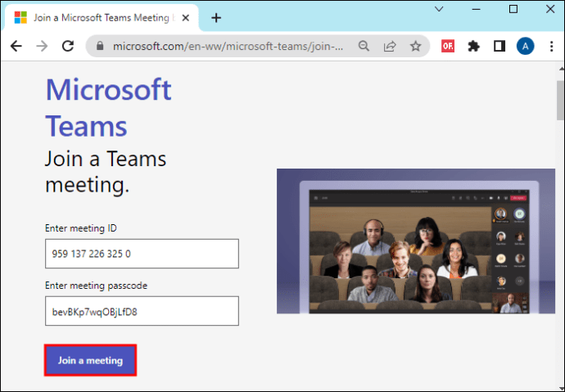Close the browser window
This screenshot has height=392, width=565.
coord(550,9)
